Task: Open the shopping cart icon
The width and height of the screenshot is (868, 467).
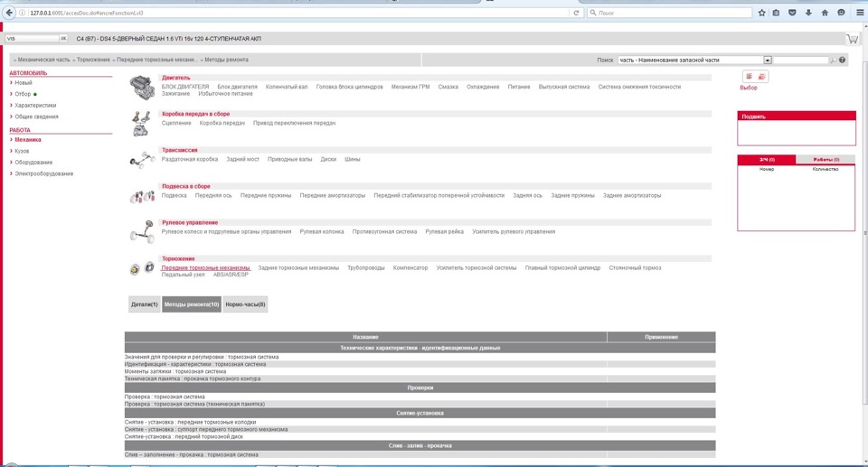Action: click(x=852, y=39)
